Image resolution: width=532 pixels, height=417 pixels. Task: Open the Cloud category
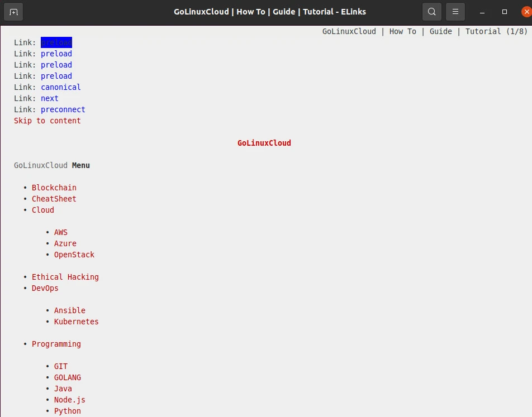tap(42, 210)
